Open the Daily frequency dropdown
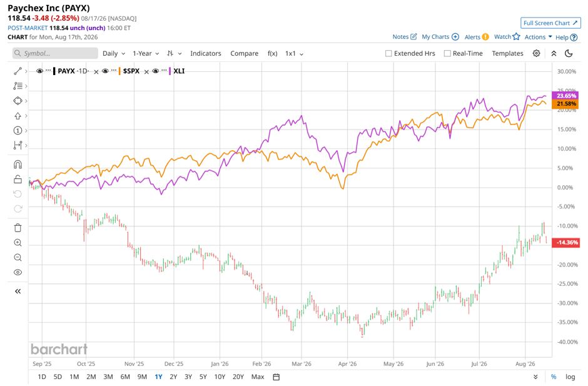Screen dimensions: 588x386 point(114,53)
